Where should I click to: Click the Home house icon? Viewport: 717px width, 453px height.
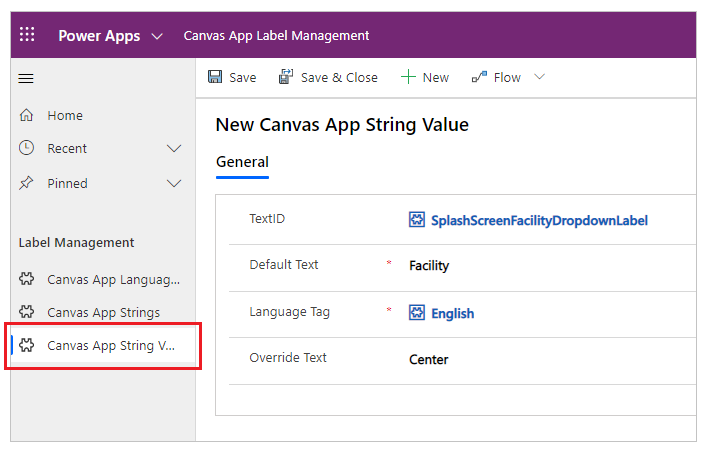pyautogui.click(x=27, y=115)
